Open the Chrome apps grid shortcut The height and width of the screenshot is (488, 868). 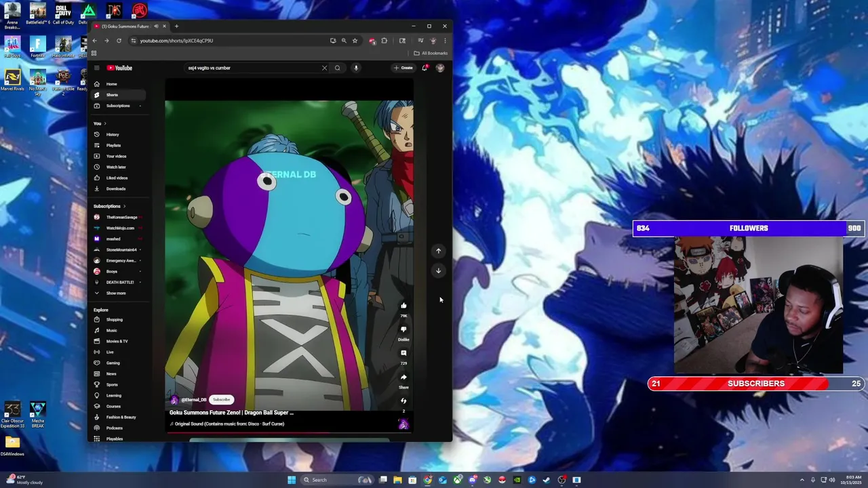coord(94,53)
